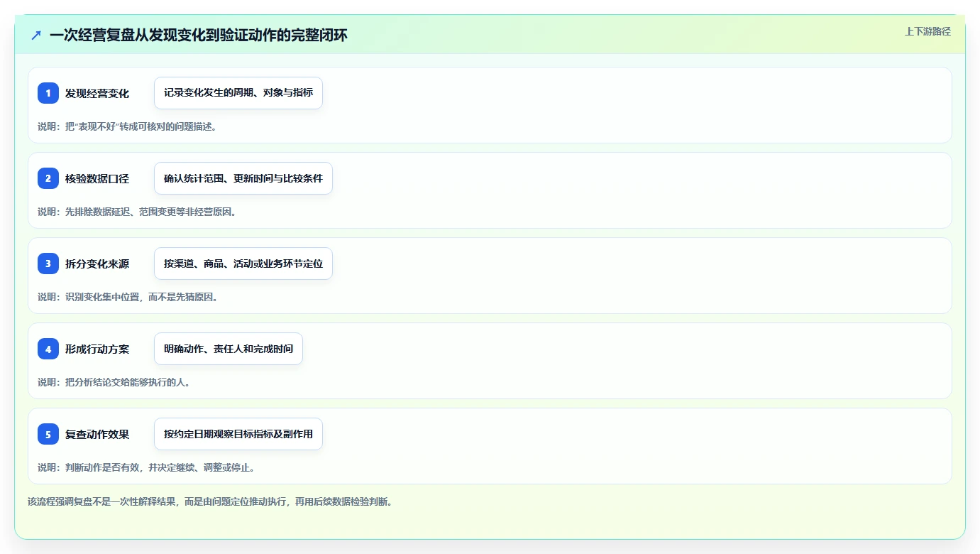Viewport: 980px width, 554px height.
Task: Click the 核验数据口径 step title
Action: pos(97,178)
